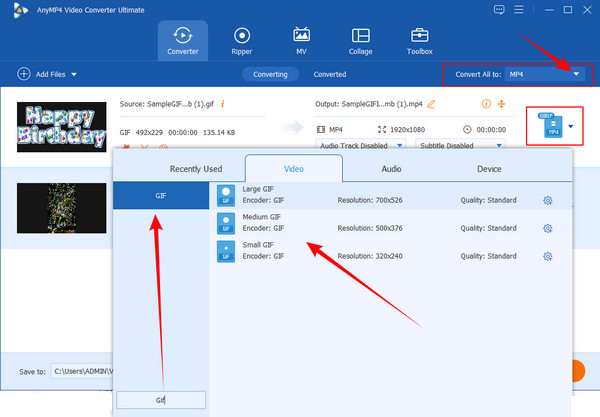Click the output file name text

[x=382, y=104]
